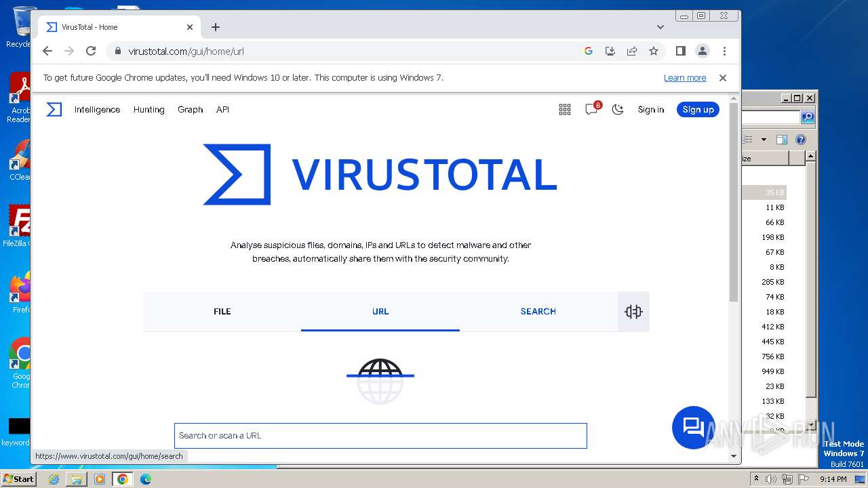Open the Intelligence menu item

pos(97,109)
